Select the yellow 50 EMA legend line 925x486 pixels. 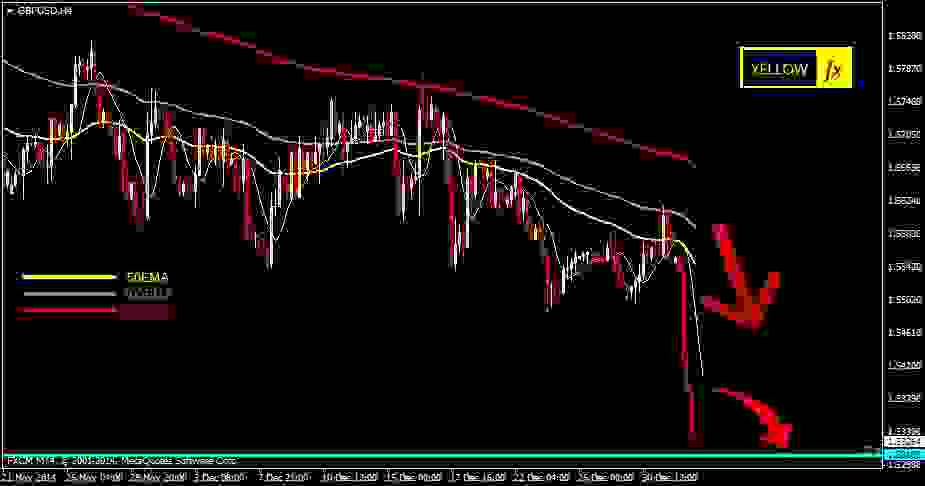pyautogui.click(x=68, y=275)
